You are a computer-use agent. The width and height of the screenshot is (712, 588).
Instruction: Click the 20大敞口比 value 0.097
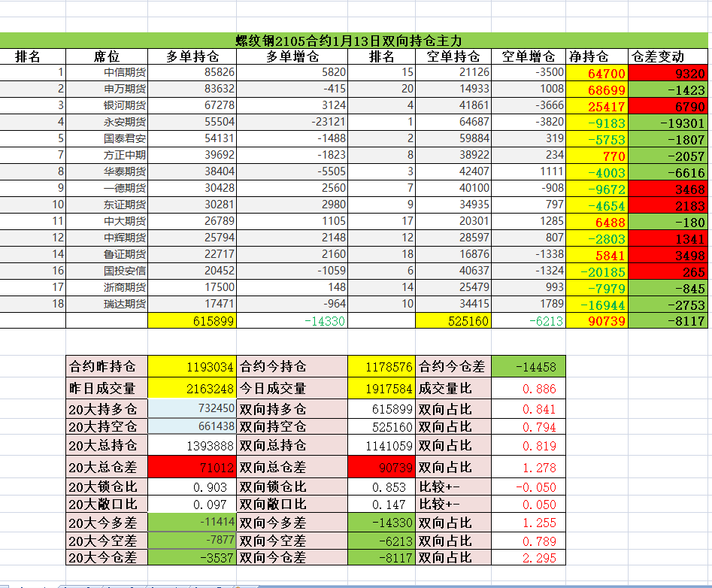tap(192, 504)
